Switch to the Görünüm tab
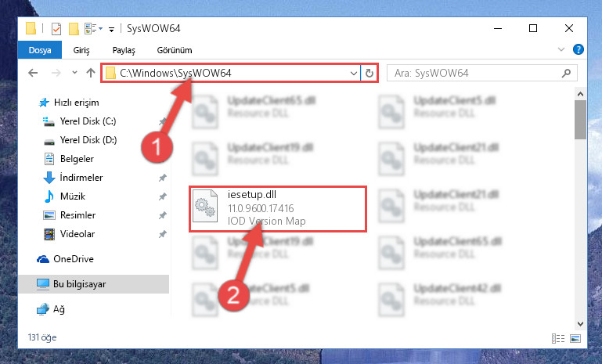The height and width of the screenshot is (364, 602). (x=175, y=50)
